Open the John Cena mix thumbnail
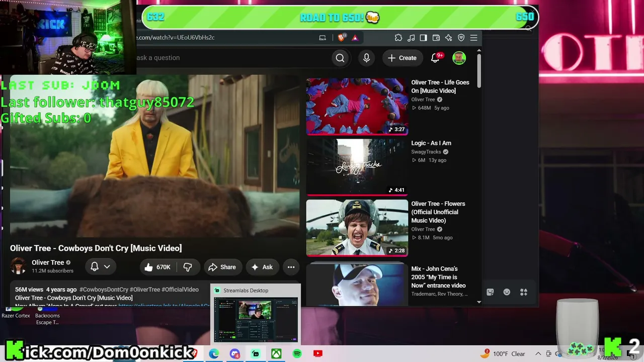Screen dimensions: 644x362 (x=357, y=284)
